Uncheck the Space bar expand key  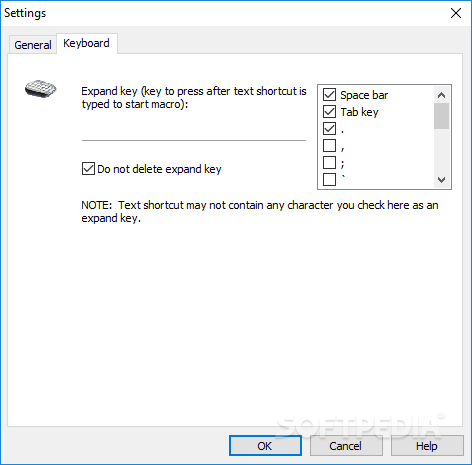pyautogui.click(x=329, y=95)
